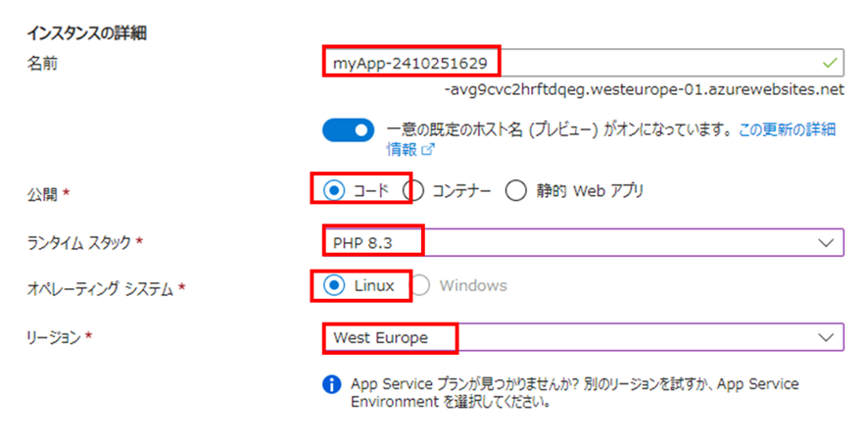Click the 名前 input containing myApp-2410251629

pyautogui.click(x=584, y=63)
